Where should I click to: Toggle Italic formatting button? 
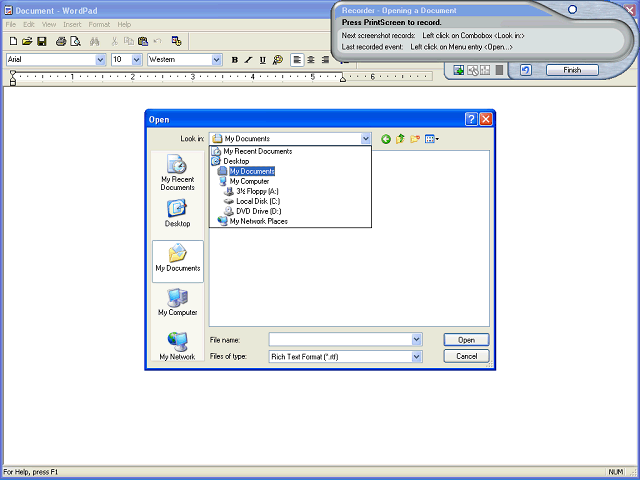[249, 60]
